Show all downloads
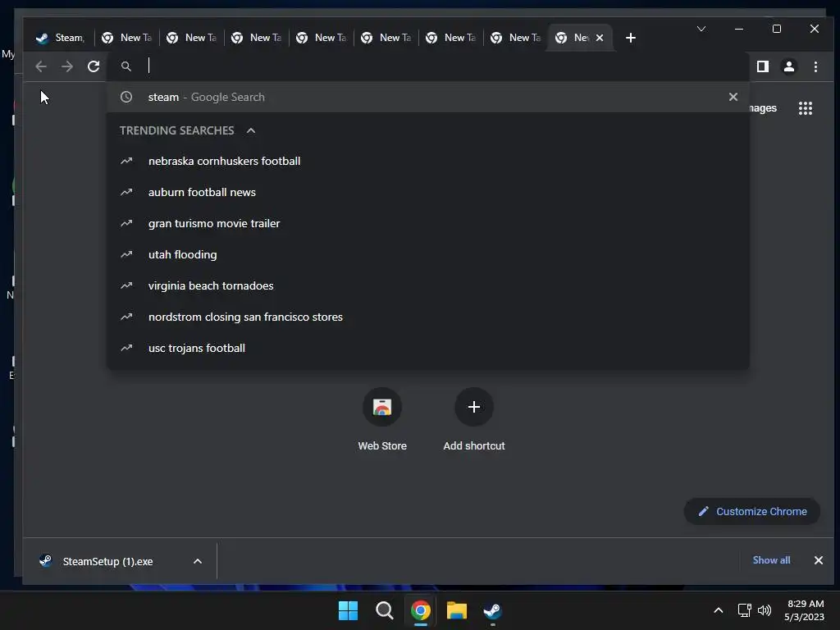This screenshot has height=630, width=840. tap(771, 560)
